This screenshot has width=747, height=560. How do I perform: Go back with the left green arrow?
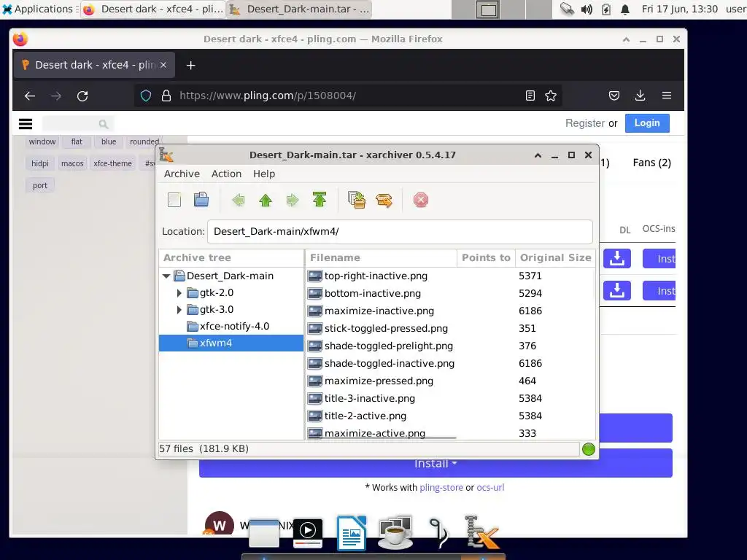(x=239, y=200)
